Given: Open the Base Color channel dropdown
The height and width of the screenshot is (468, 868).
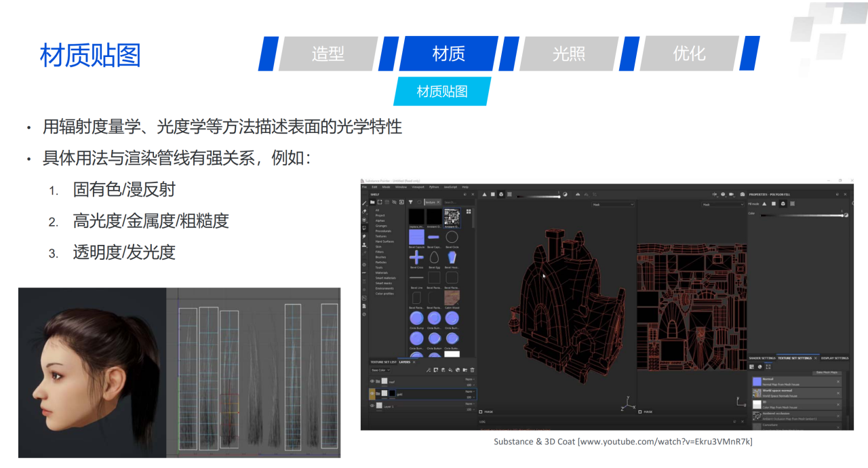Looking at the screenshot, I should click(380, 370).
